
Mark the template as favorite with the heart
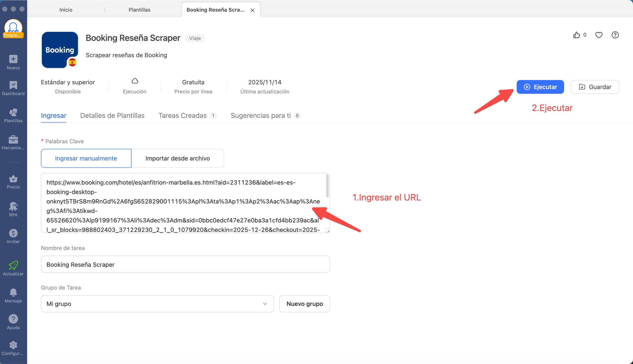pos(599,35)
